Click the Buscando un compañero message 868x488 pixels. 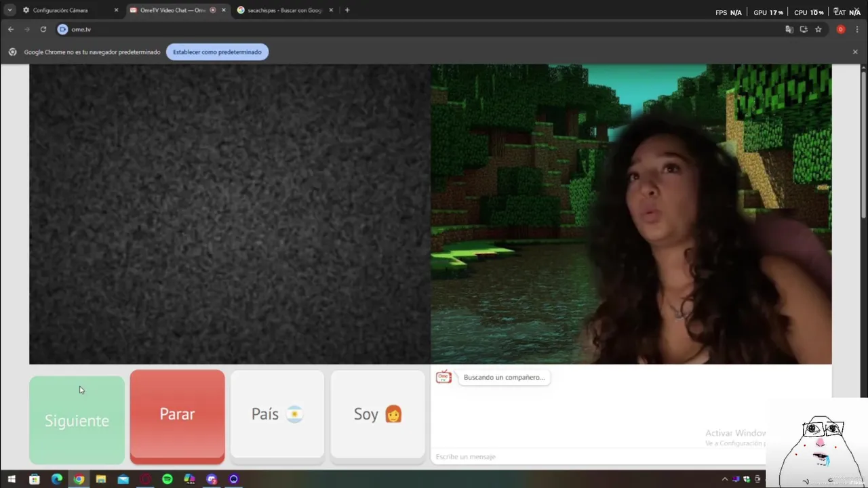[504, 378]
